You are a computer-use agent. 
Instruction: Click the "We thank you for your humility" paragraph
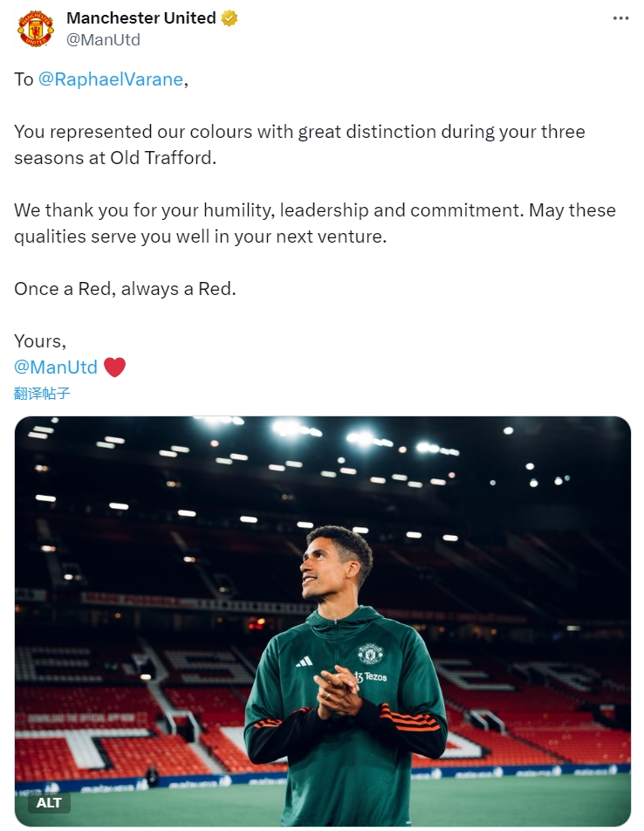click(314, 223)
